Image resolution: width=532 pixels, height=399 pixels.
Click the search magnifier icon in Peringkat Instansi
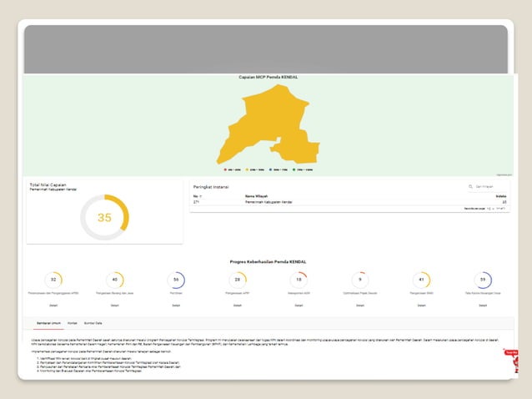click(x=470, y=187)
